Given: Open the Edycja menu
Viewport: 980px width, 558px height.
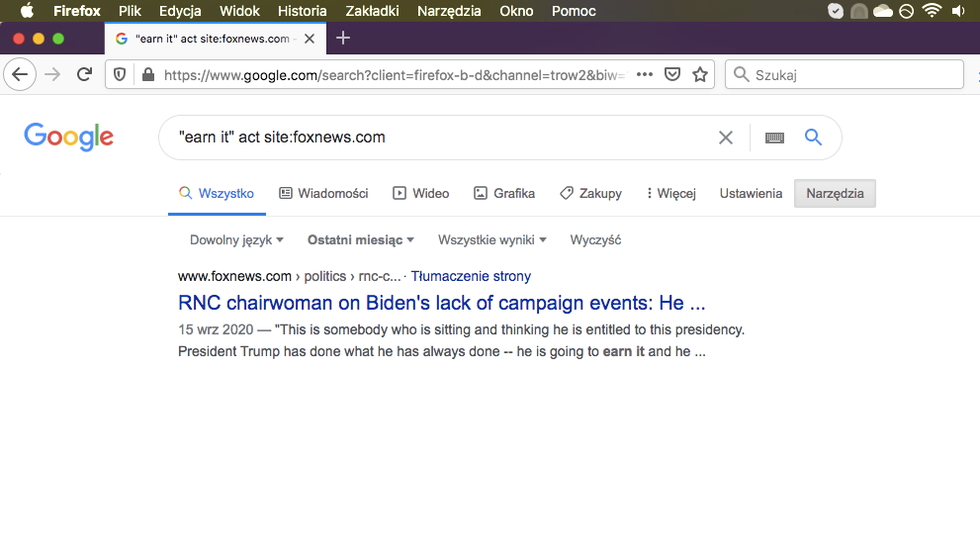Looking at the screenshot, I should click(180, 11).
